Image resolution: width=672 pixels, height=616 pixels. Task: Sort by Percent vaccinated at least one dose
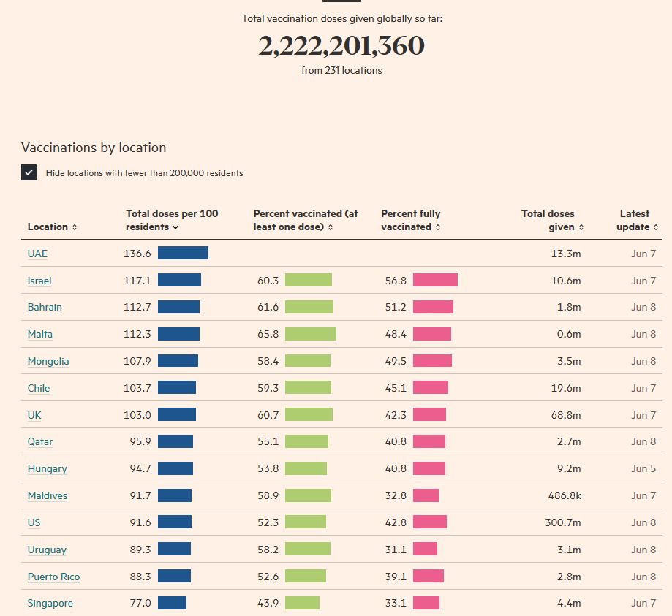pyautogui.click(x=306, y=220)
